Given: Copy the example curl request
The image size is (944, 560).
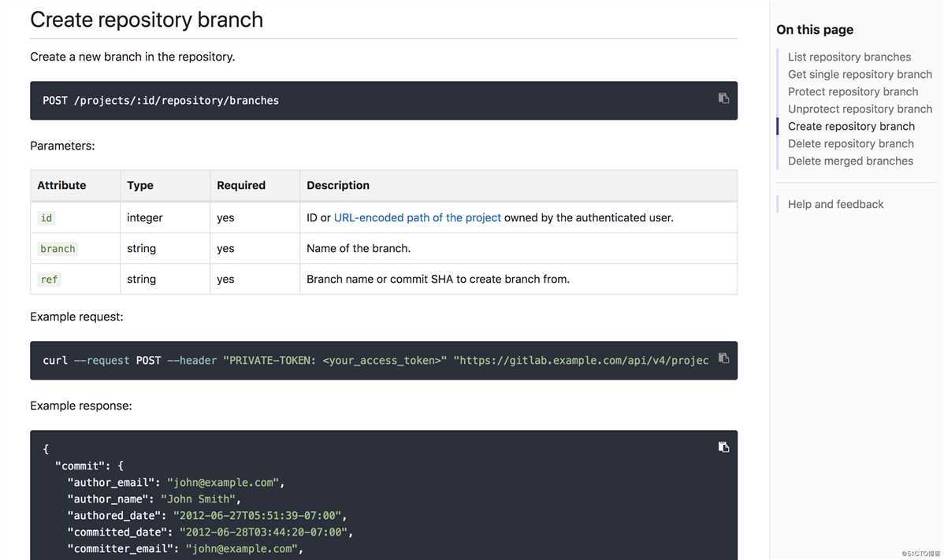Looking at the screenshot, I should click(723, 358).
